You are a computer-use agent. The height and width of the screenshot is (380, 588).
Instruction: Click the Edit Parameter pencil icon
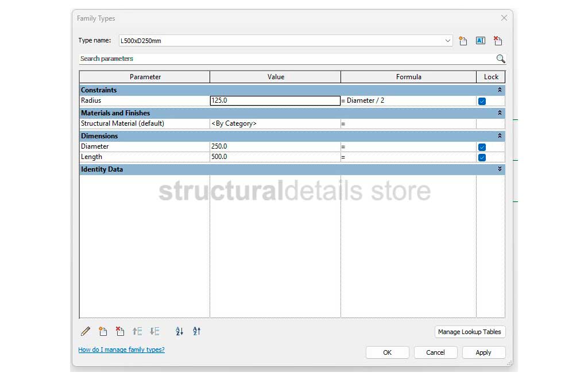tap(86, 331)
